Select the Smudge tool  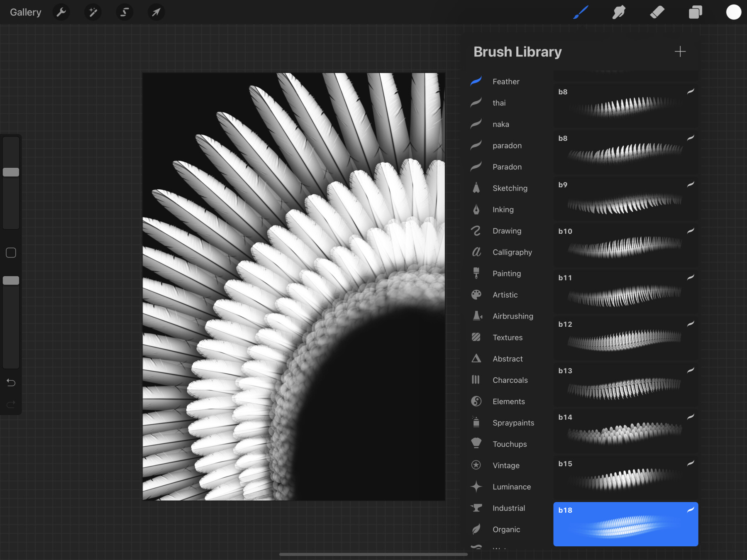[x=619, y=12]
